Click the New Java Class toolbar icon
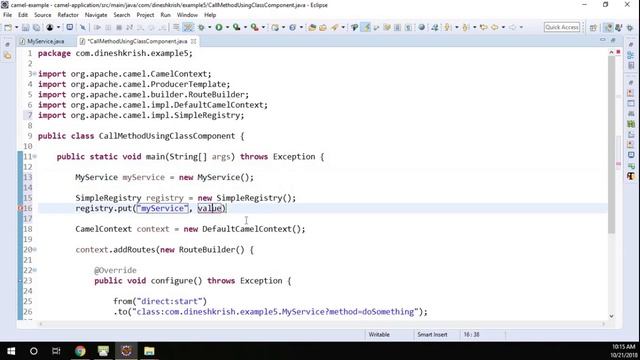 293,27
